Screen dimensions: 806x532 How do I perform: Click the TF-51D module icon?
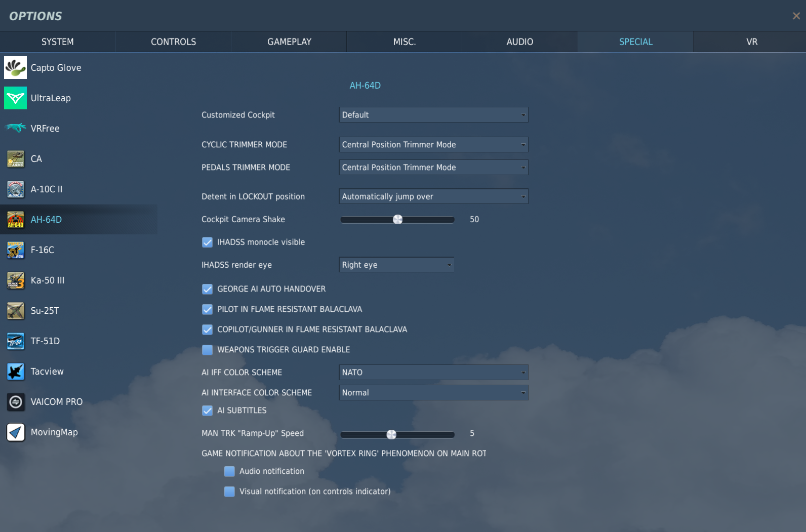pyautogui.click(x=15, y=341)
